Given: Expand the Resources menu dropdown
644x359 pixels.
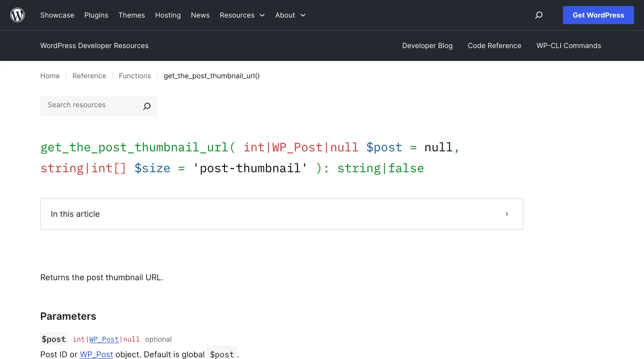Looking at the screenshot, I should coord(242,15).
